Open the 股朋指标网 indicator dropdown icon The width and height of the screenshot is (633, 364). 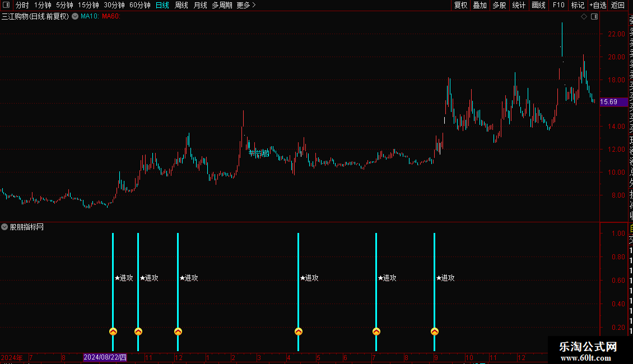tap(4, 227)
